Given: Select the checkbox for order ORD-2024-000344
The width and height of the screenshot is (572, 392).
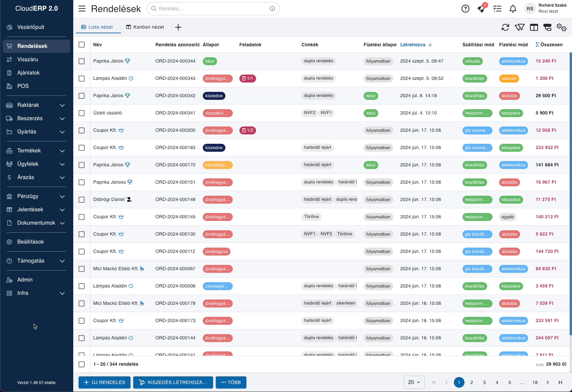Looking at the screenshot, I should pos(82,61).
